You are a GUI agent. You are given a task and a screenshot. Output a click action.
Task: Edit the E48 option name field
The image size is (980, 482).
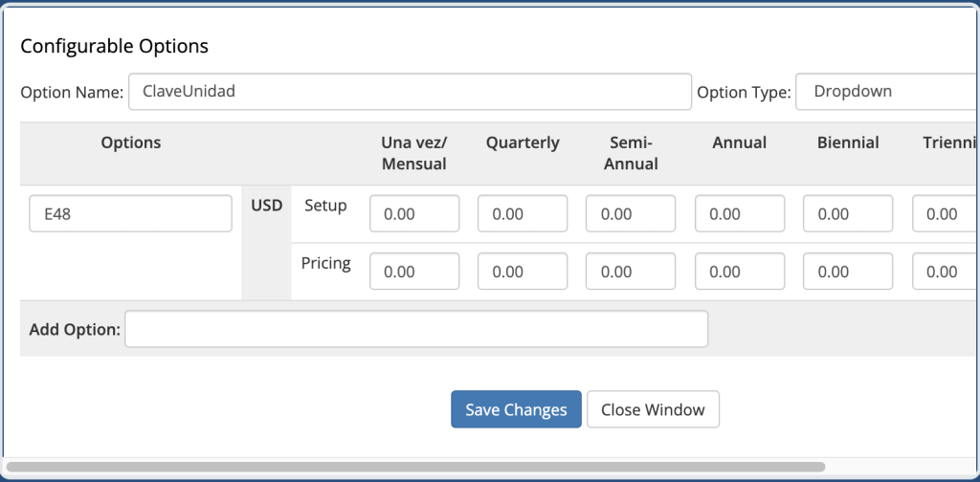[130, 213]
